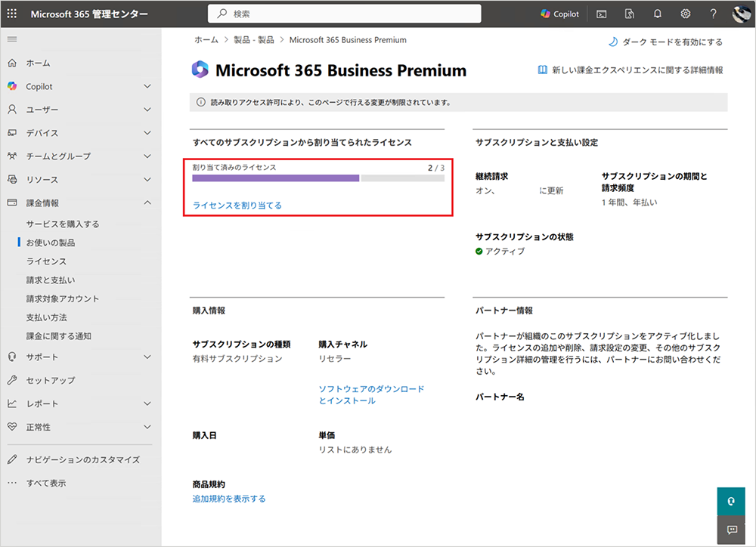This screenshot has width=756, height=547.
Task: Open the help question mark icon
Action: [713, 14]
